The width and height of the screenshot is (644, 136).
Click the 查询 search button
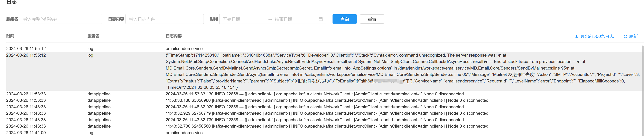(x=345, y=19)
